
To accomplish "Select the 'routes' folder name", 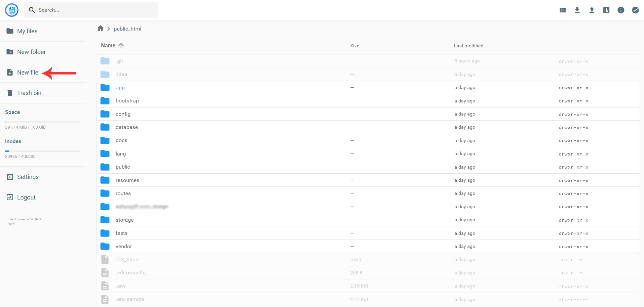I will tap(123, 193).
